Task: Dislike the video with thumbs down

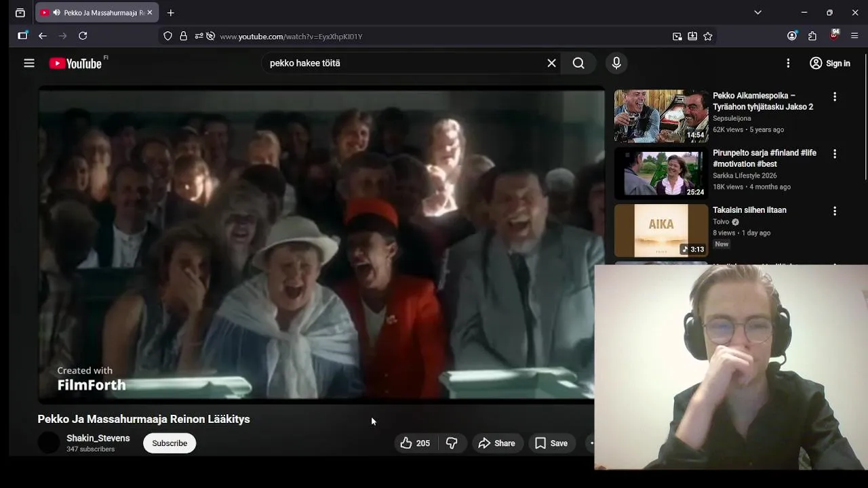Action: point(452,443)
